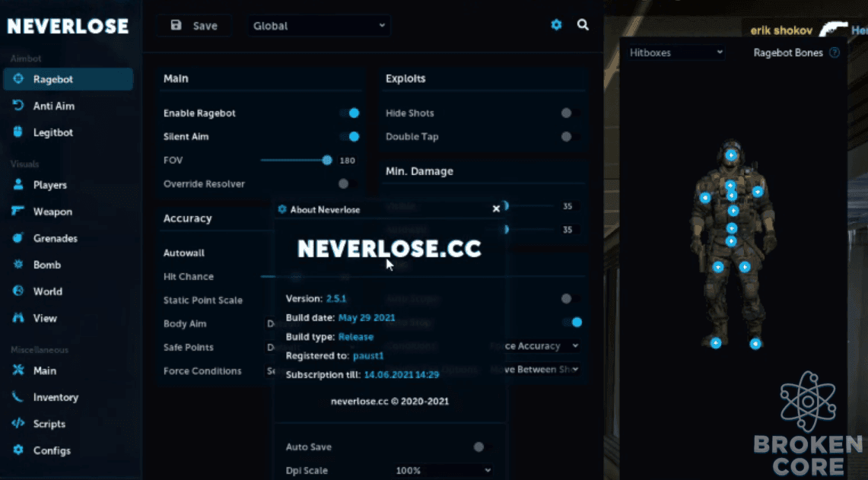The width and height of the screenshot is (868, 480).
Task: Enable the Double Tap toggle
Action: 571,136
